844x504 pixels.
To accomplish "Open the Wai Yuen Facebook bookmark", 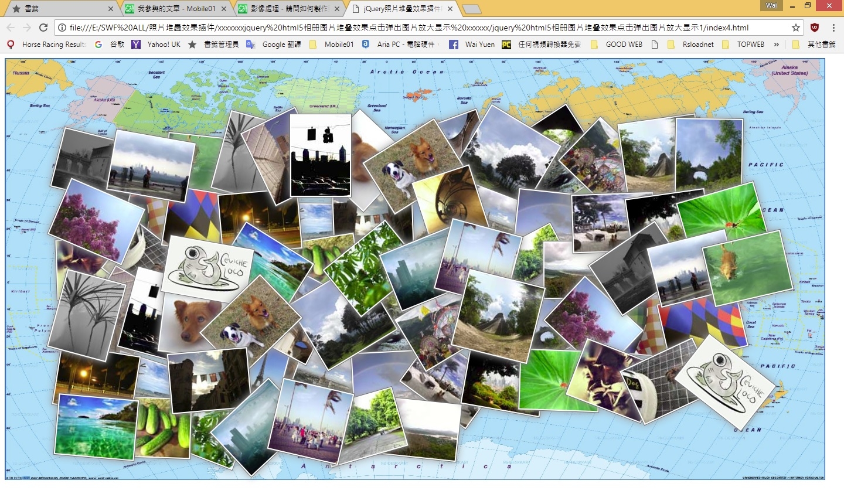I will [472, 45].
